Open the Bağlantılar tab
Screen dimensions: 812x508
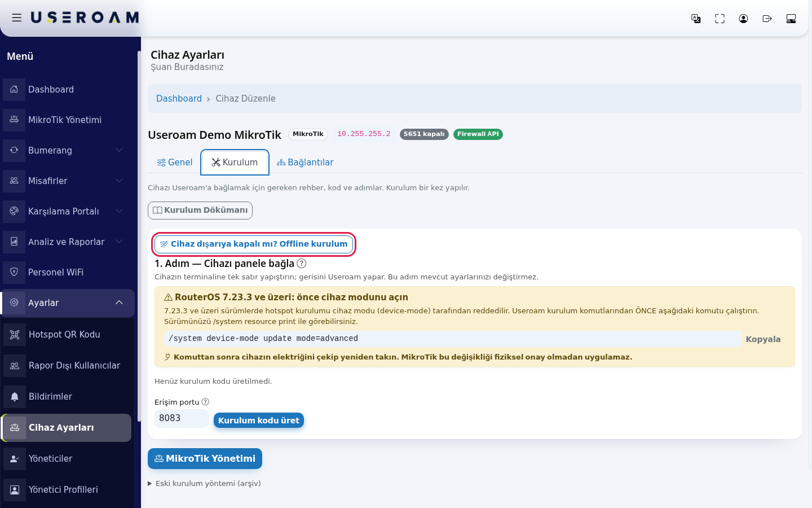click(x=305, y=163)
